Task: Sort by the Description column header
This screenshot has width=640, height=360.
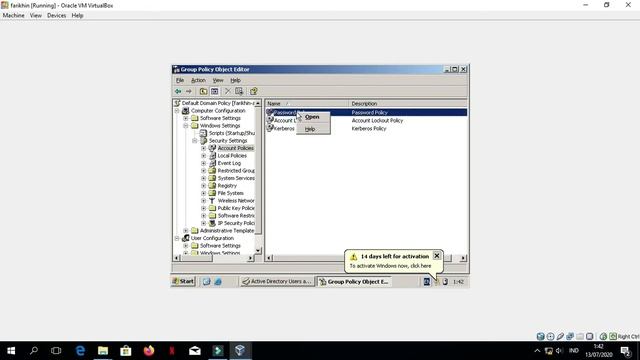Action: click(408, 104)
